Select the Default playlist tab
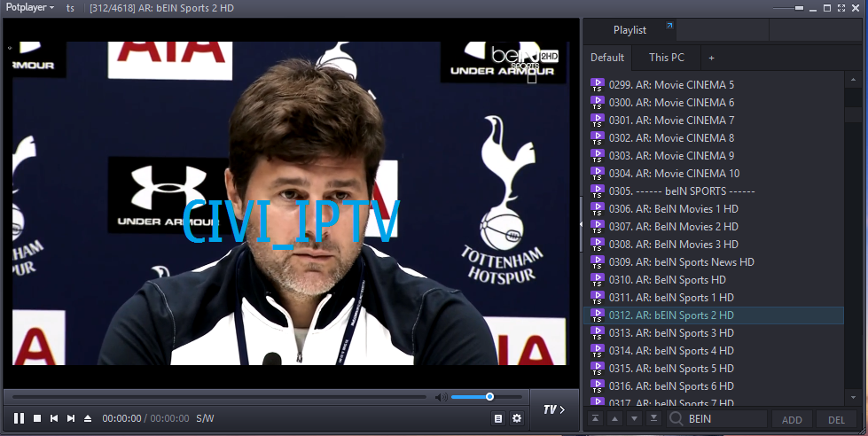This screenshot has height=436, width=868. [x=607, y=58]
